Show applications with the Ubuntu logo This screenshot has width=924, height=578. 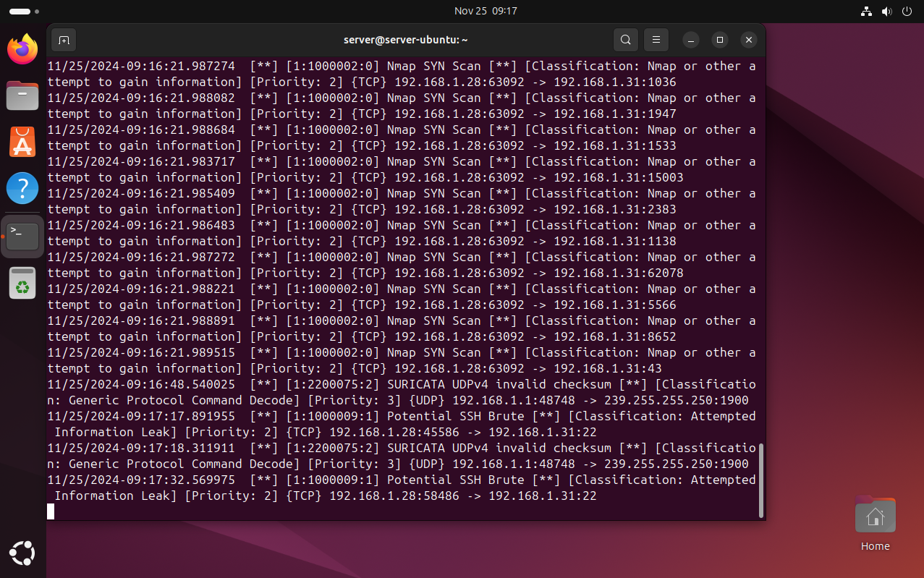pos(22,553)
